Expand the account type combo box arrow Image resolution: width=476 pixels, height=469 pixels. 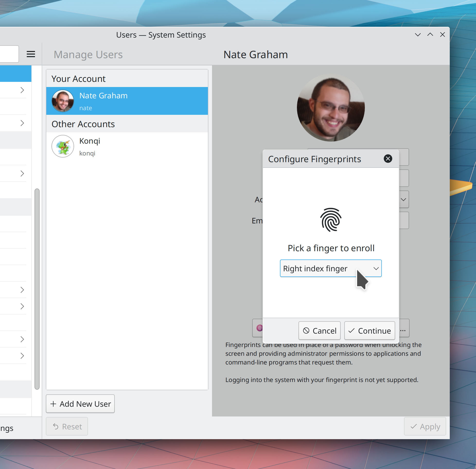click(403, 199)
